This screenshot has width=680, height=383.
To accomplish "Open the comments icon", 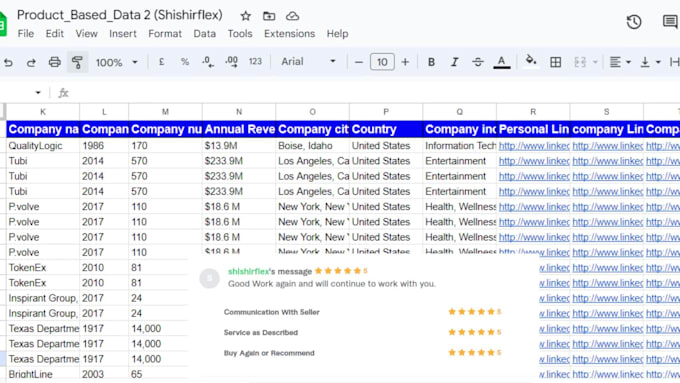I will point(671,22).
